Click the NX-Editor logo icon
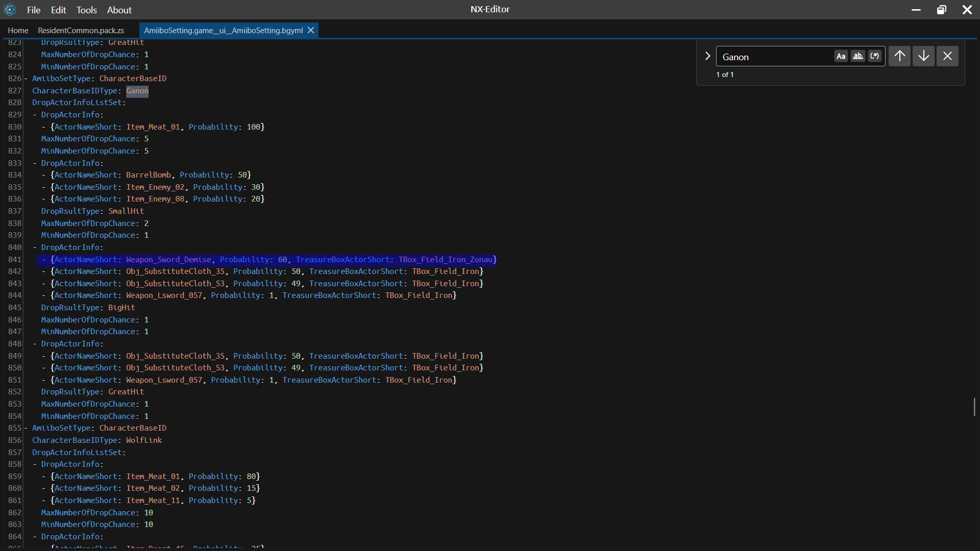 click(x=10, y=10)
